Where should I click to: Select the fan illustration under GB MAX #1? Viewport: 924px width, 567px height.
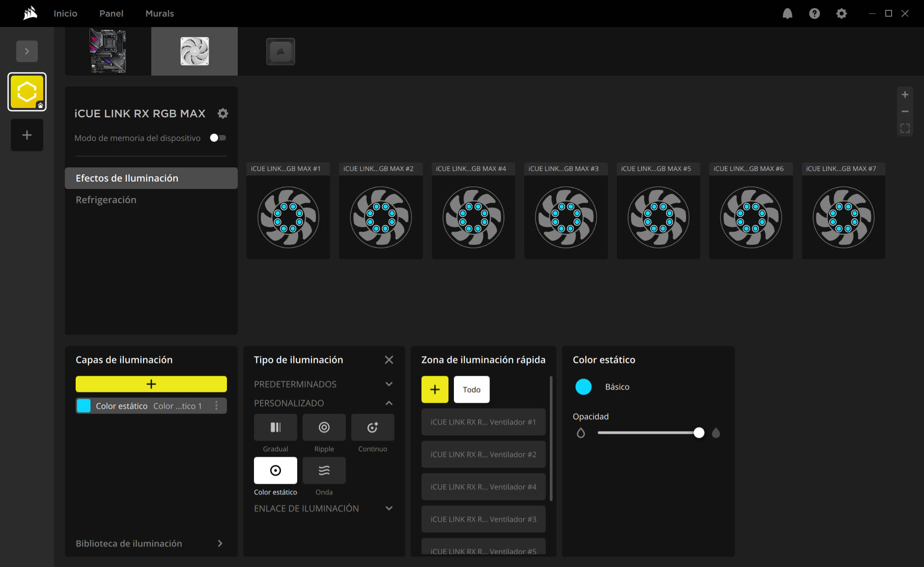[x=288, y=217]
